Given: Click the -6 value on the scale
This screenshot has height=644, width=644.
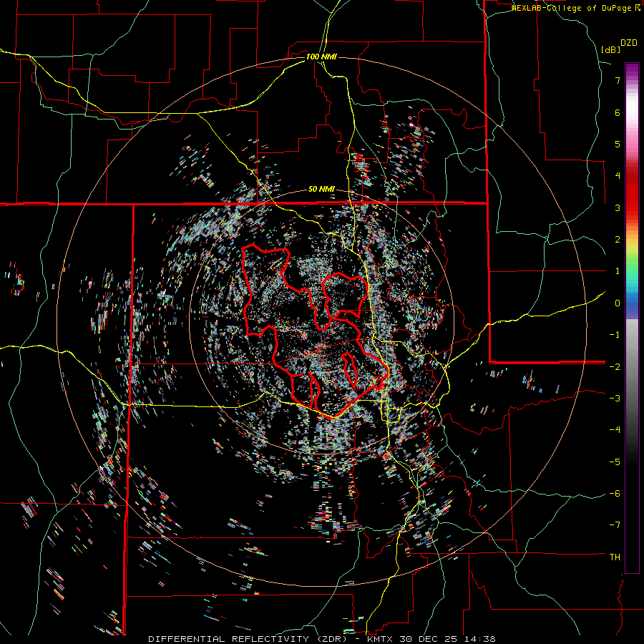Looking at the screenshot, I should click(x=615, y=494).
